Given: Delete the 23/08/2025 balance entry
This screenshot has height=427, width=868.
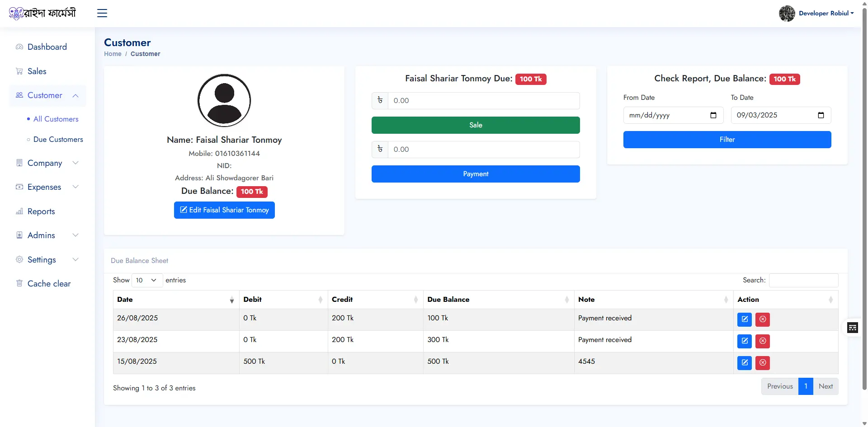Looking at the screenshot, I should 763,341.
